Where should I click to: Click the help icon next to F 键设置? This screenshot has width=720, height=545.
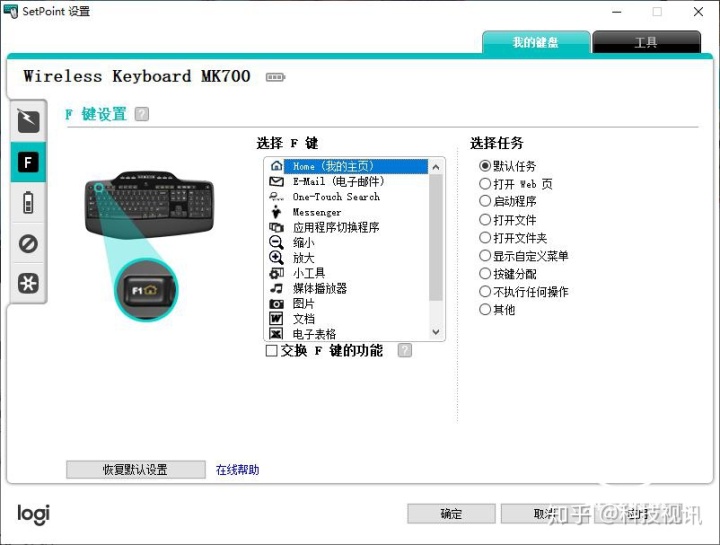[142, 114]
